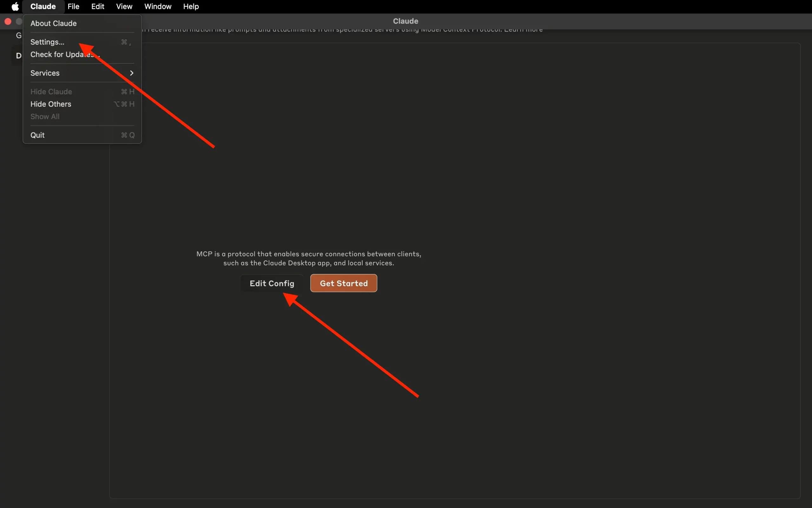Click the MCP protocol description text
This screenshot has height=508, width=812.
tap(309, 258)
